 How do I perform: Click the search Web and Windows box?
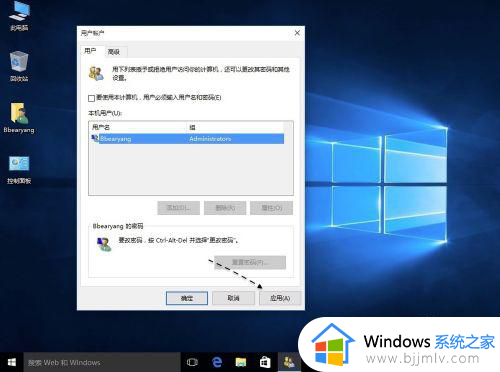tap(102, 362)
